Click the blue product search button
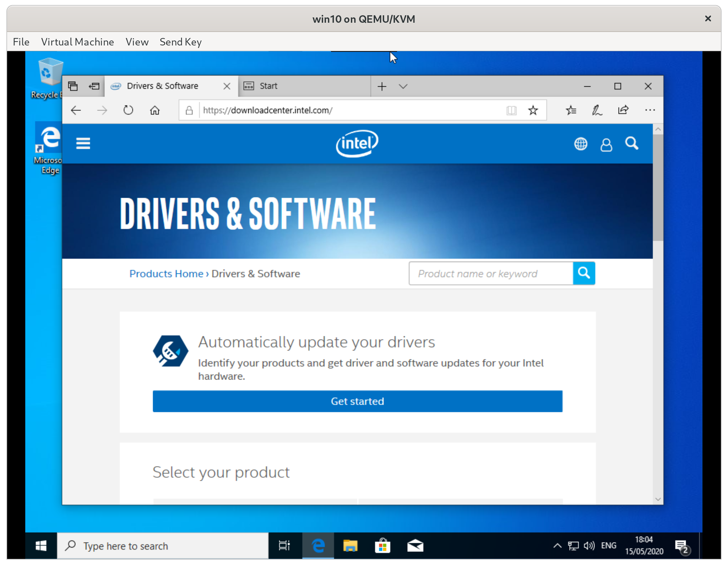Screen dimensions: 728x566 [584, 273]
